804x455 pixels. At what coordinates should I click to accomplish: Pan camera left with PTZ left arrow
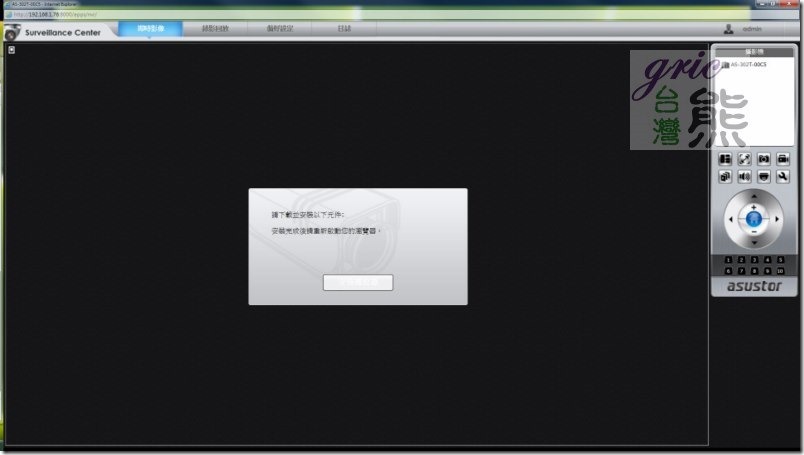coord(730,220)
